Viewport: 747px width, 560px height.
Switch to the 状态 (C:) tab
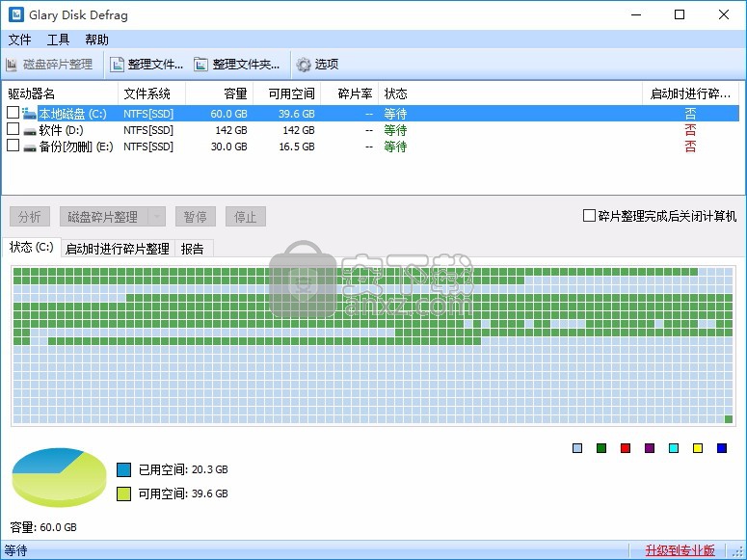(x=32, y=247)
